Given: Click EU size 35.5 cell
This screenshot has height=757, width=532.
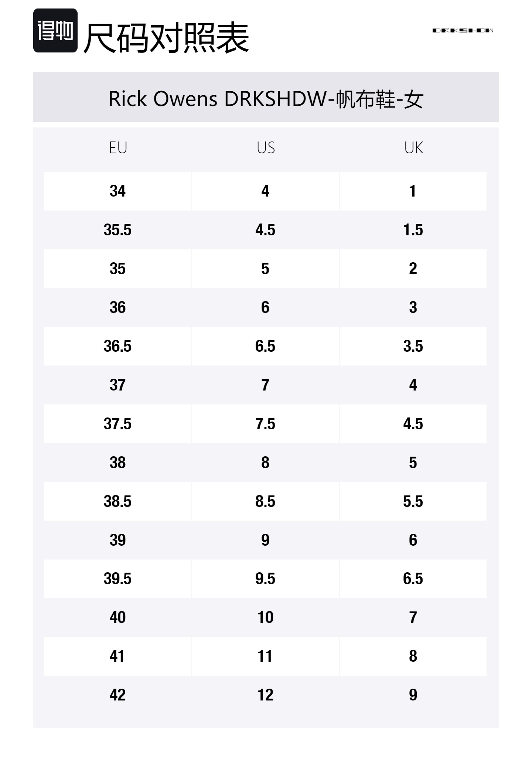Looking at the screenshot, I should 117,230.
